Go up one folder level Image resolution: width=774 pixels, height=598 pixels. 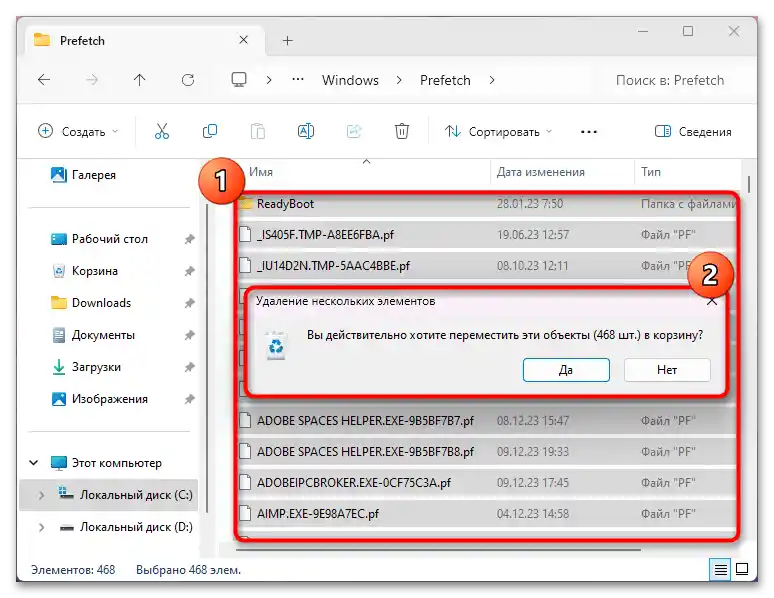140,80
